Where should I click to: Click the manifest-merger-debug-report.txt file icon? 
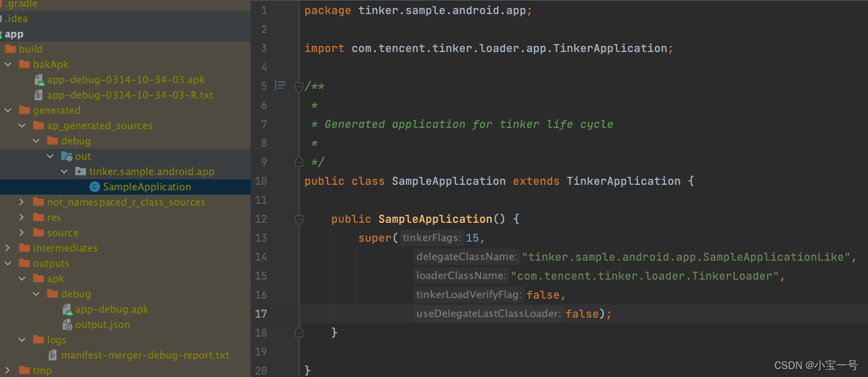coord(53,355)
